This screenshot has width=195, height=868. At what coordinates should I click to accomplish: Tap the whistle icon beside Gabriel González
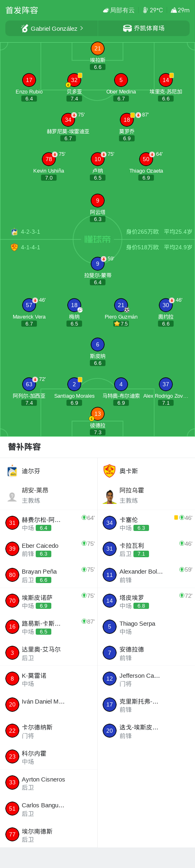point(25,28)
